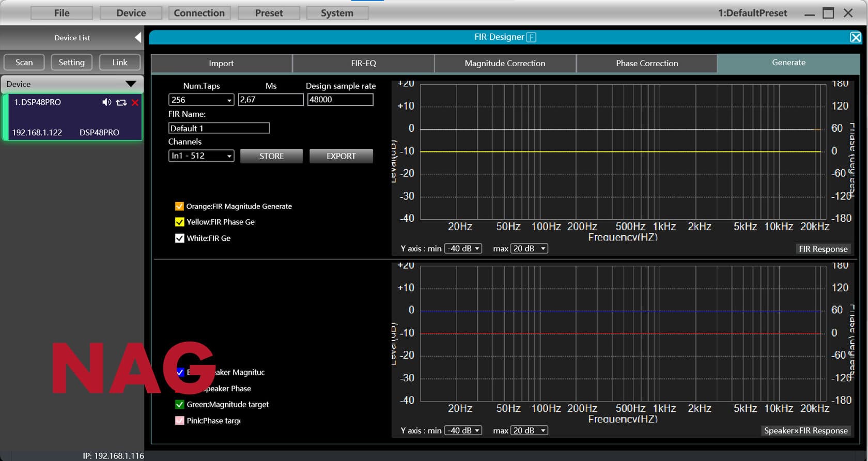
Task: Click the IP: 192.168.1.116 status text
Action: pyautogui.click(x=113, y=456)
